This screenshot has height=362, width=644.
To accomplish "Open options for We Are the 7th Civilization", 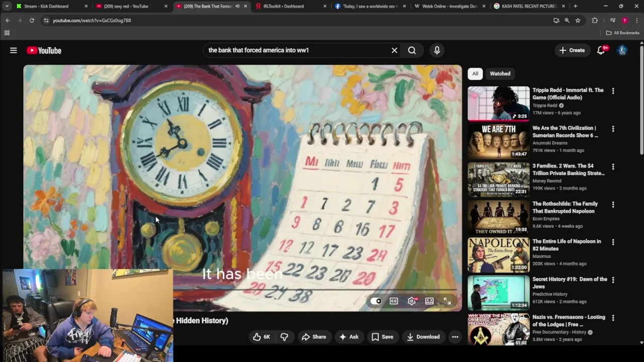I will (x=613, y=129).
